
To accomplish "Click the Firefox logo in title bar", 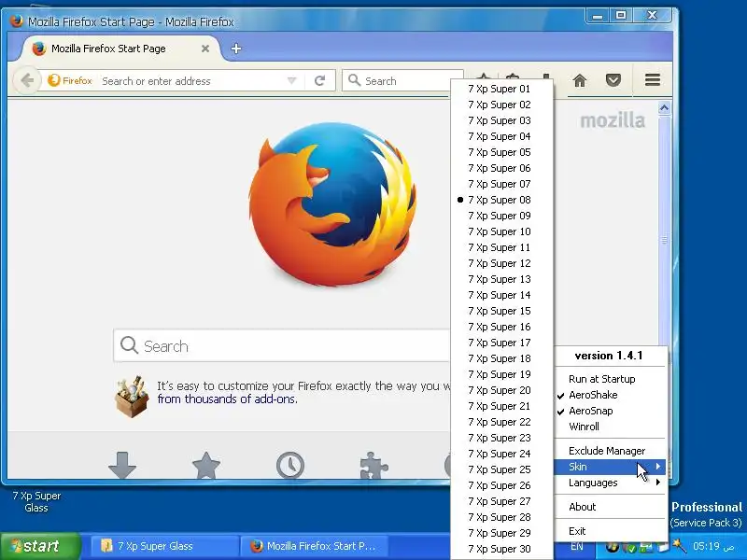I will [x=17, y=21].
